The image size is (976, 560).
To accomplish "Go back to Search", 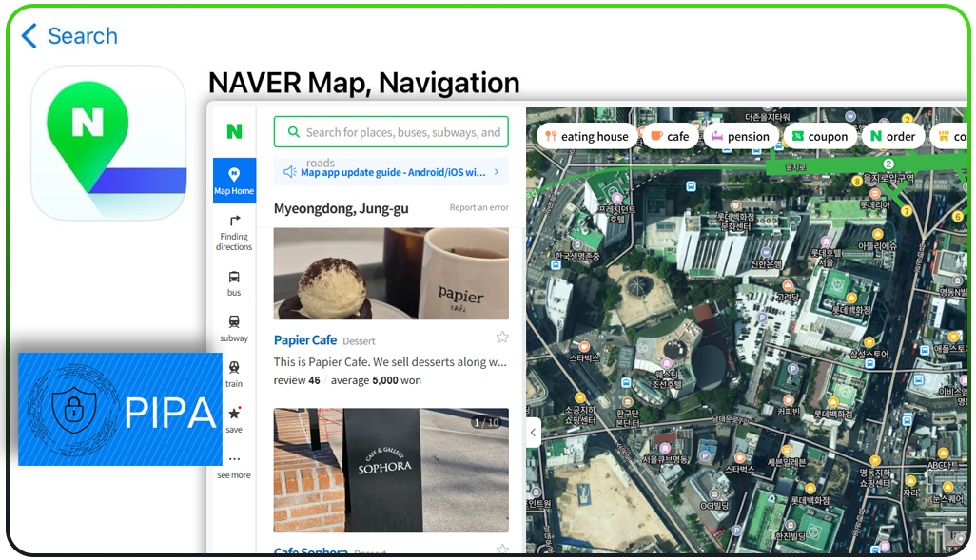I will (x=69, y=36).
